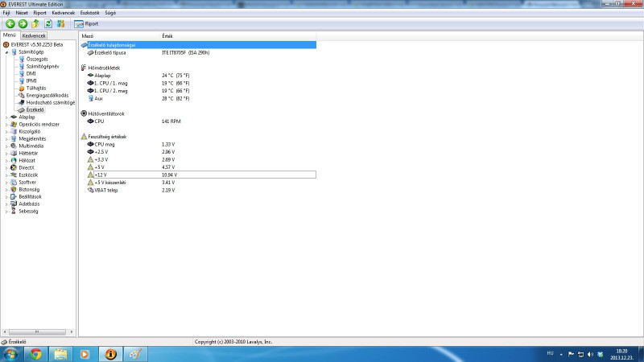Viewport: 644px width, 362px height.
Task: Select the +3.3 V voltage row
Action: coord(198,159)
